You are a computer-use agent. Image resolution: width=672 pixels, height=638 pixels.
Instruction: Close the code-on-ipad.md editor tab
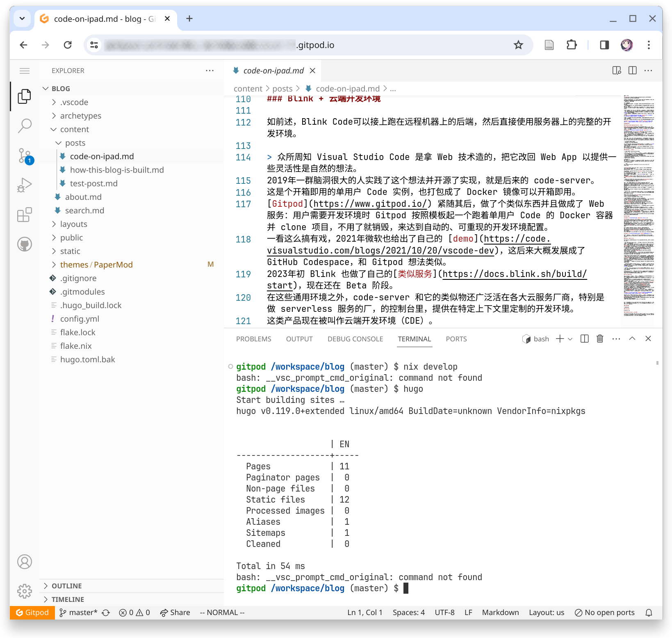click(312, 71)
